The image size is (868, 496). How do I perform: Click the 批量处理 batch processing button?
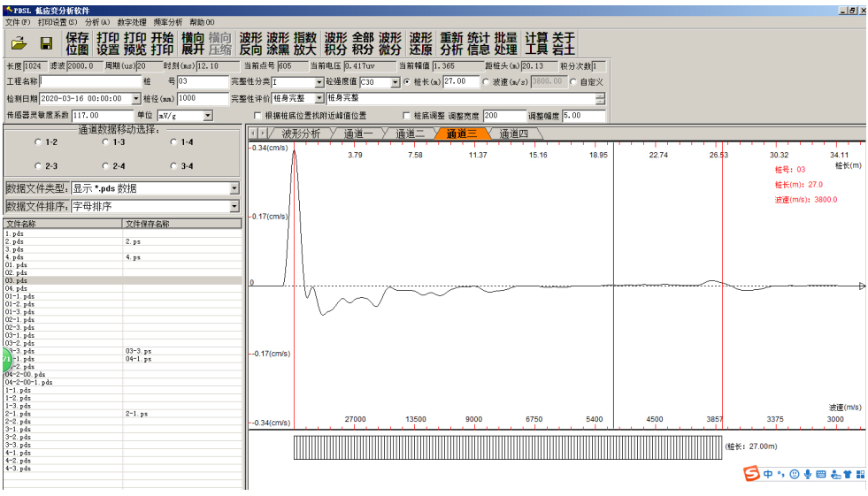tap(505, 43)
